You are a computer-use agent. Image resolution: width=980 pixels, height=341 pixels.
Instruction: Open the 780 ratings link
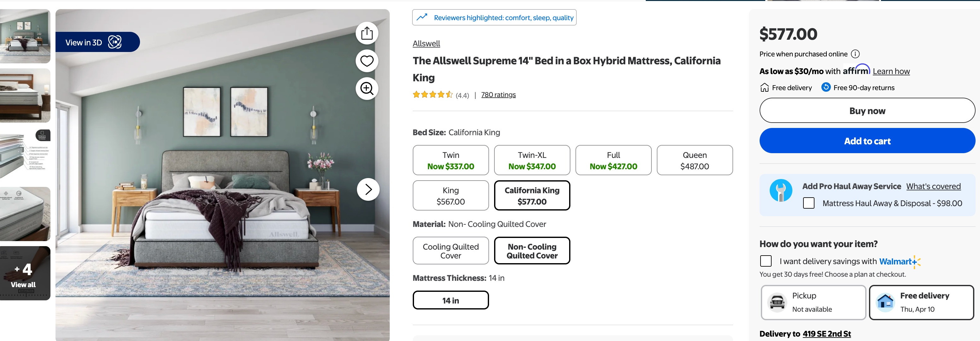click(x=498, y=95)
